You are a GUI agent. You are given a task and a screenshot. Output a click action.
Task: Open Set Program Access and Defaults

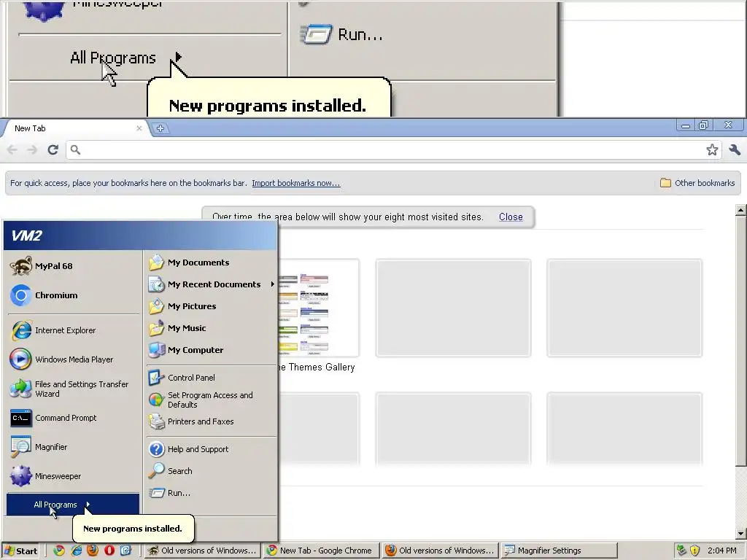click(212, 400)
